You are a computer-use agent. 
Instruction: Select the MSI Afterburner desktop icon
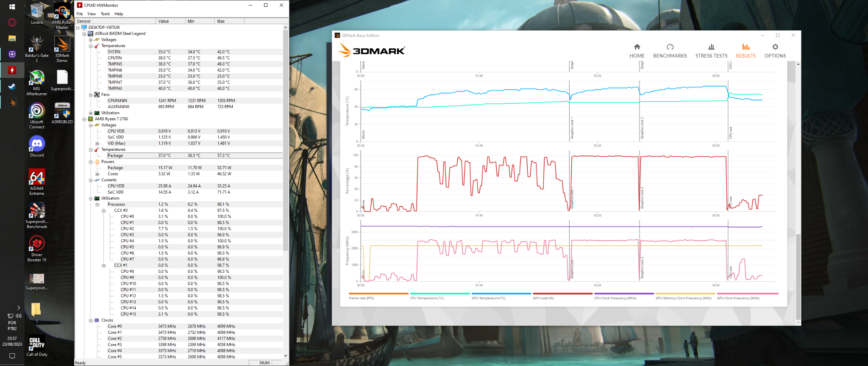(37, 83)
